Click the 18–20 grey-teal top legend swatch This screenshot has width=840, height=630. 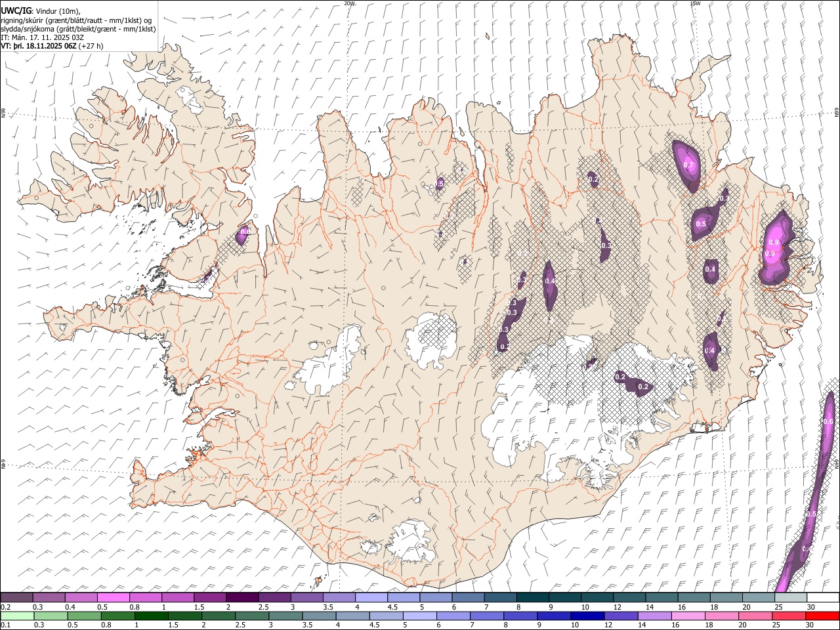tap(726, 597)
